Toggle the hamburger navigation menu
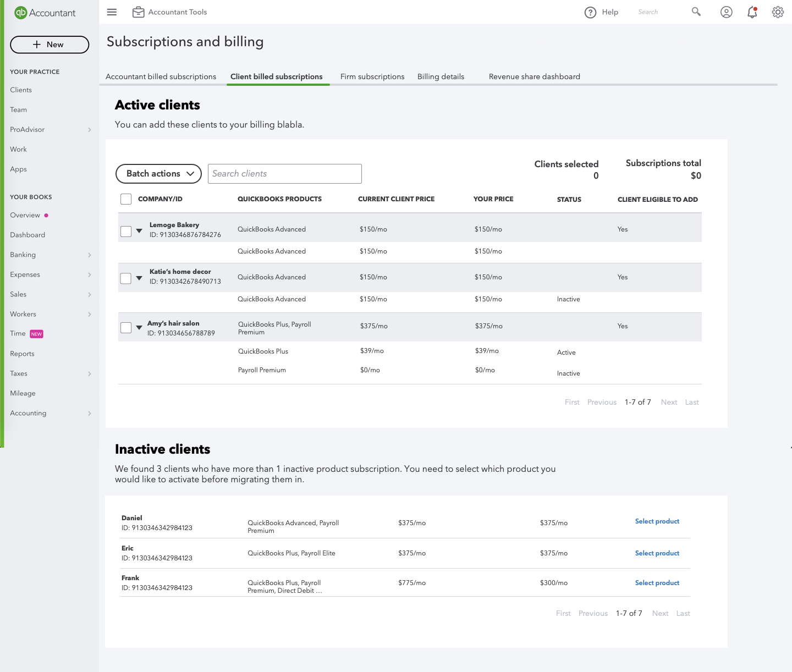This screenshot has width=792, height=672. point(112,12)
